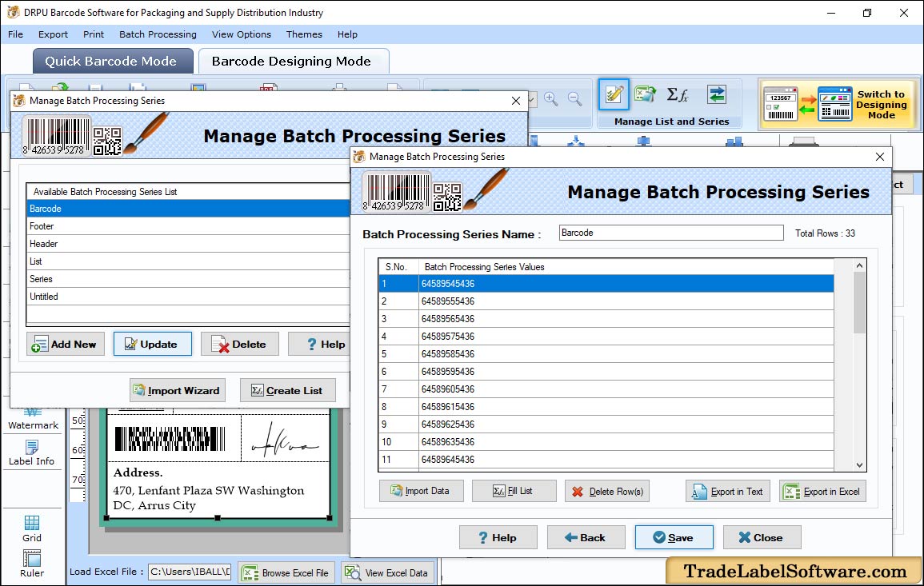The height and width of the screenshot is (586, 924).
Task: Close the front Manage Batch Processing dialog
Action: tap(880, 157)
